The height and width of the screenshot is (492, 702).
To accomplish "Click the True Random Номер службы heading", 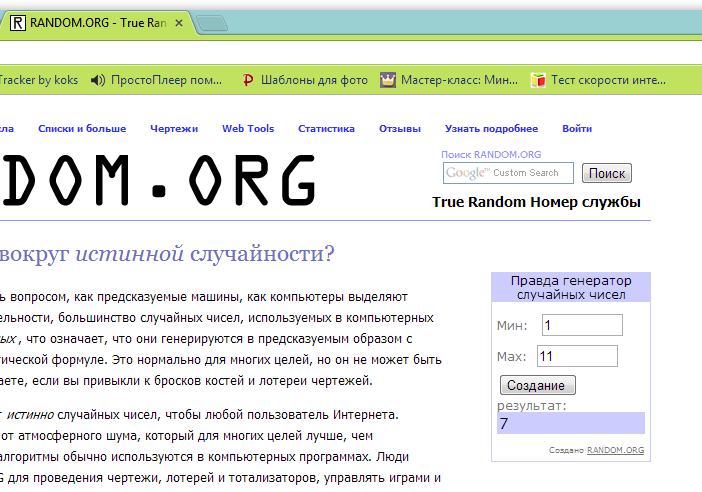I will 536,202.
